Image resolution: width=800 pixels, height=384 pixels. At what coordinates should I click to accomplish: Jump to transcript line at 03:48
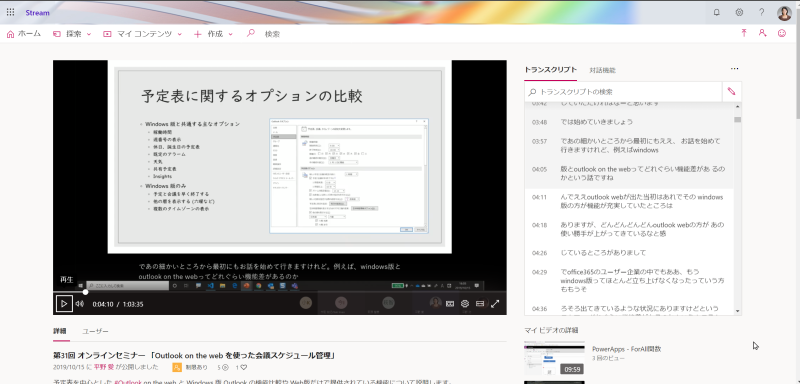pyautogui.click(x=629, y=122)
